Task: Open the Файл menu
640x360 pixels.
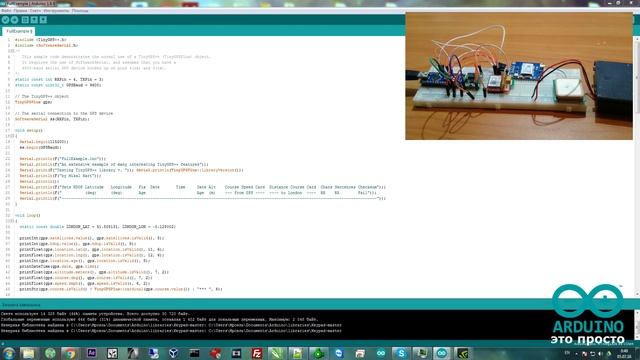Action: (x=6, y=11)
